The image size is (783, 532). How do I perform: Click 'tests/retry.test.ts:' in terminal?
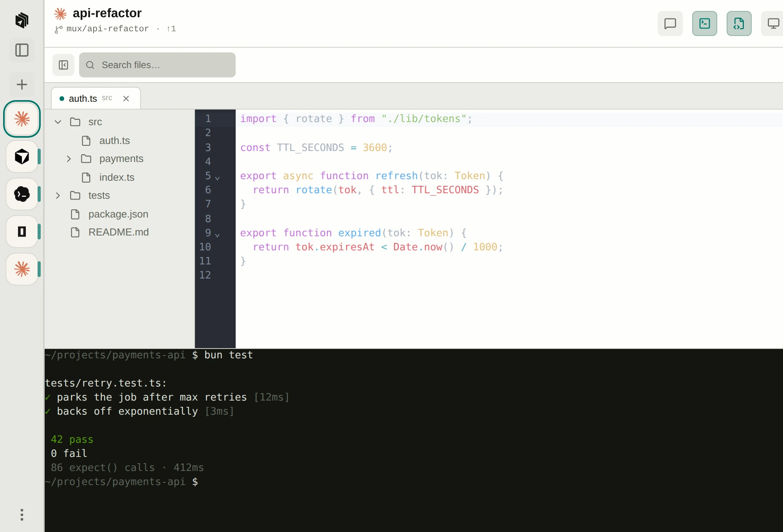click(x=106, y=383)
